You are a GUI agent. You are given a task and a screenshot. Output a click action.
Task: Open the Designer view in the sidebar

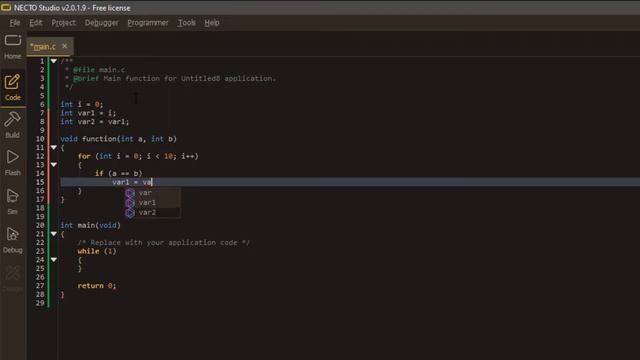(13, 278)
